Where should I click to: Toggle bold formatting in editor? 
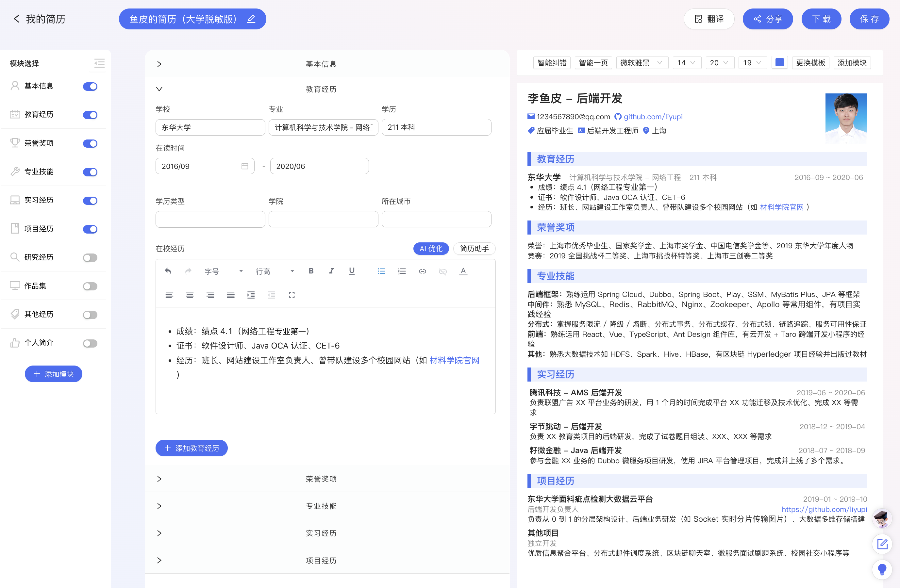(311, 271)
